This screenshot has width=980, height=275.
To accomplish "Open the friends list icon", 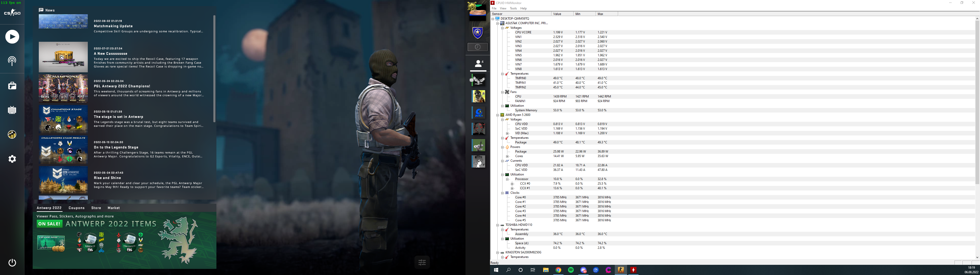I will point(478,64).
